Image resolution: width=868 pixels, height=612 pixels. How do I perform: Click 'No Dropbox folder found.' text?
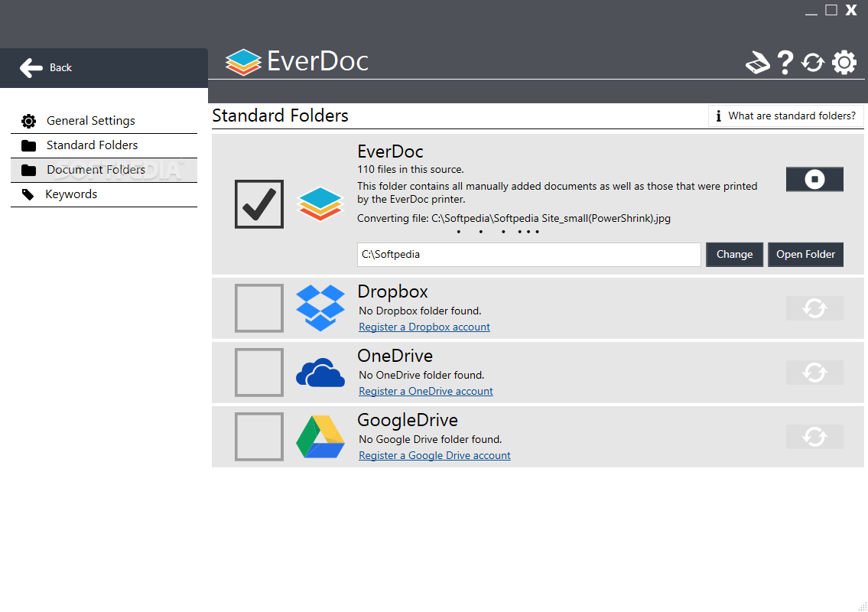pos(420,311)
